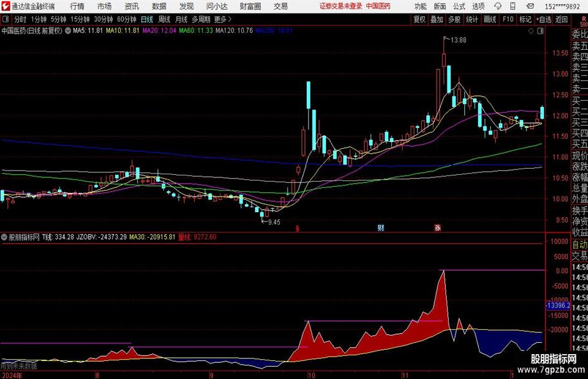Click the blue 财 marker below the chart
This screenshot has height=379, width=588.
pyautogui.click(x=381, y=227)
